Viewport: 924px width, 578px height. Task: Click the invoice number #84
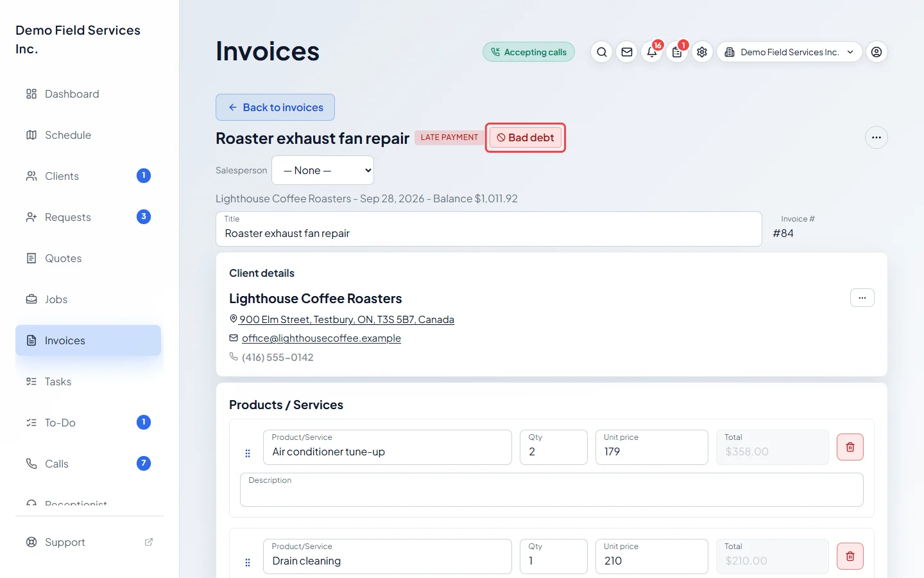pos(783,233)
